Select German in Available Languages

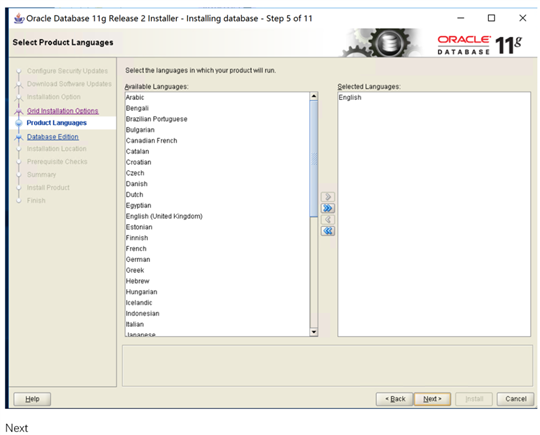[217, 259]
